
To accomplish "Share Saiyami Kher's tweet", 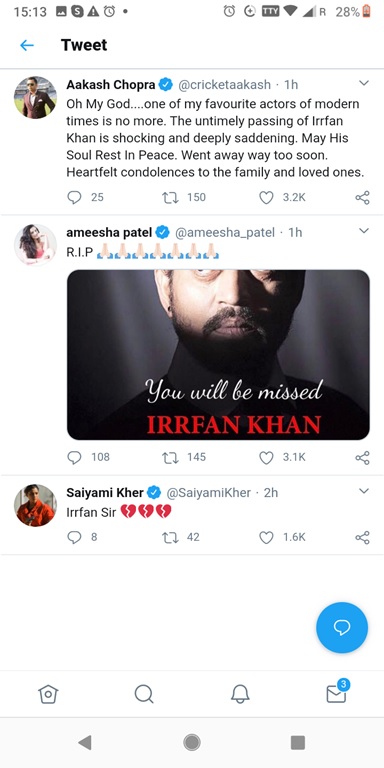I will tap(362, 537).
